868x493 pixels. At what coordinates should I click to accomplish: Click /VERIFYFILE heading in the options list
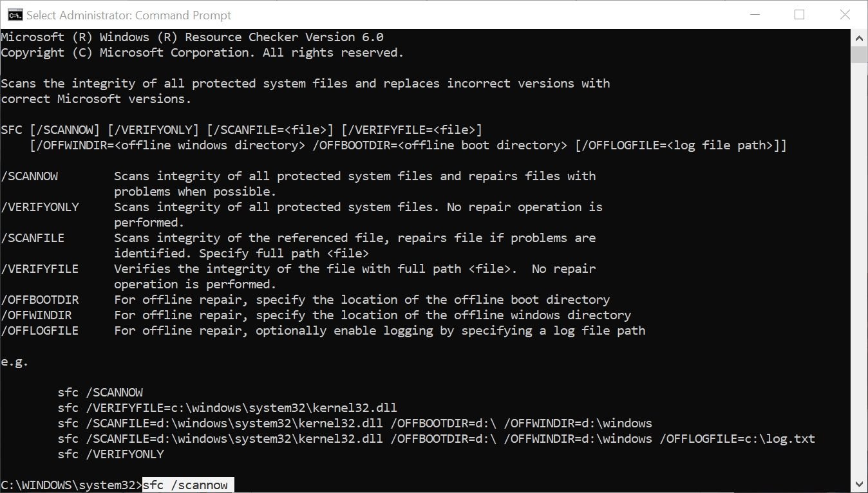(40, 269)
